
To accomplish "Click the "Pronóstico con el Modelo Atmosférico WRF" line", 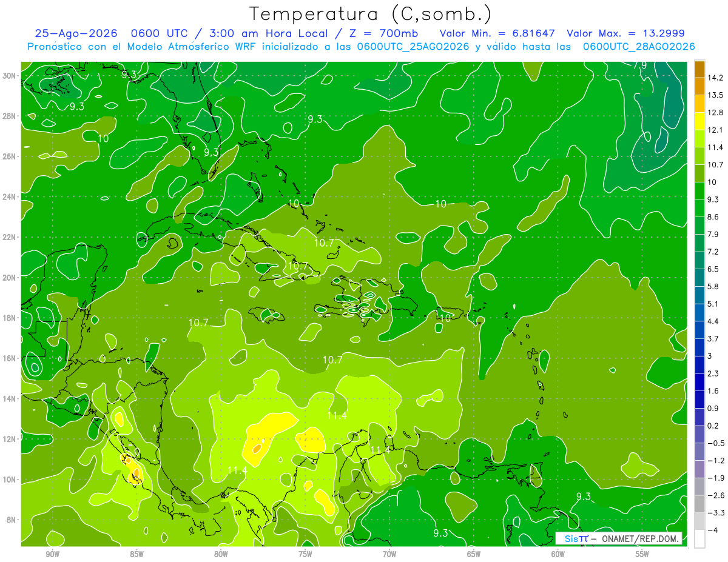I will (143, 47).
